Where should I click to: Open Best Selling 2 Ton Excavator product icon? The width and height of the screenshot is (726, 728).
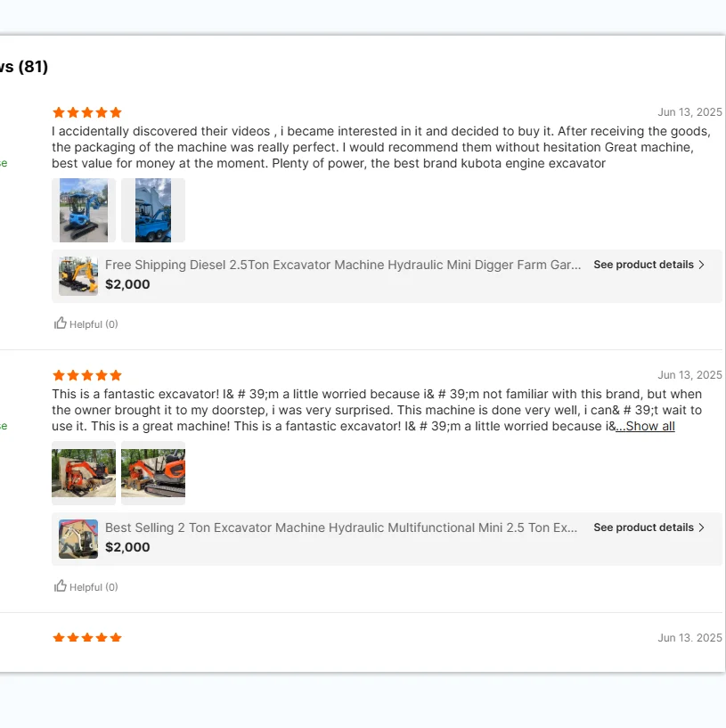pos(78,538)
